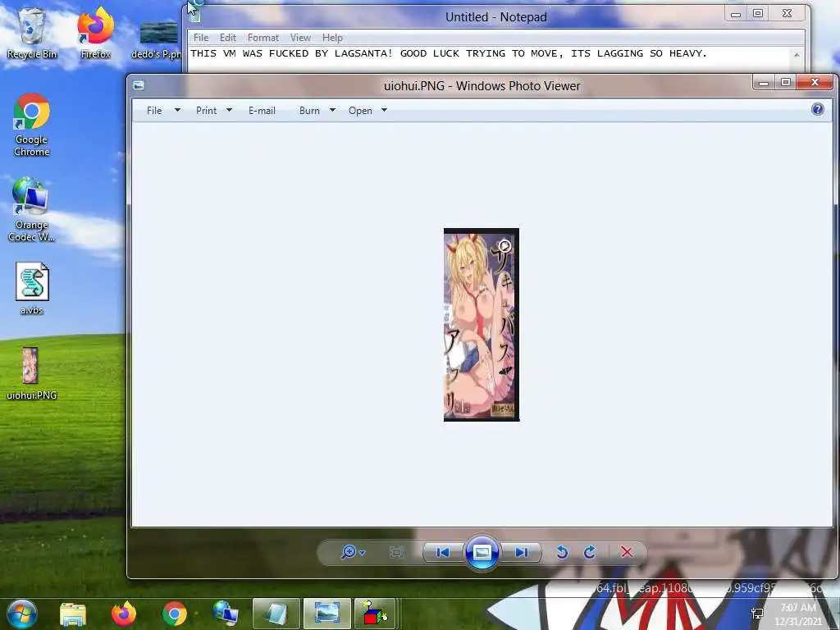This screenshot has height=630, width=840.
Task: Start the slide show
Action: click(482, 552)
